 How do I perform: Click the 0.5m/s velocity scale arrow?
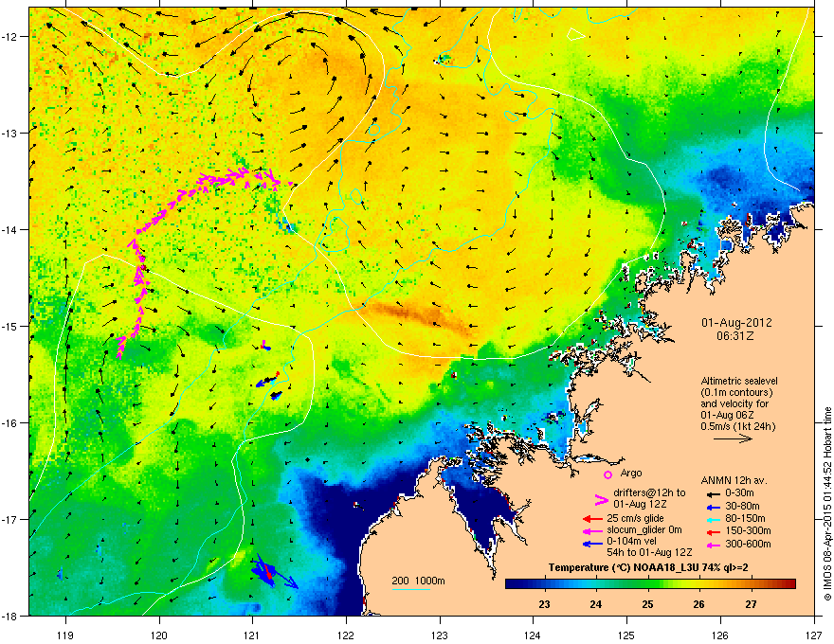[733, 438]
